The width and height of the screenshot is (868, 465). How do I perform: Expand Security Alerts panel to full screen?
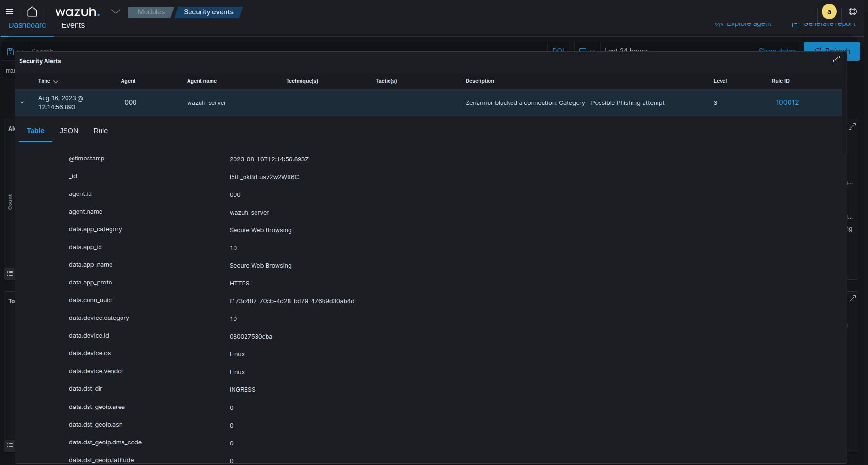coord(836,59)
